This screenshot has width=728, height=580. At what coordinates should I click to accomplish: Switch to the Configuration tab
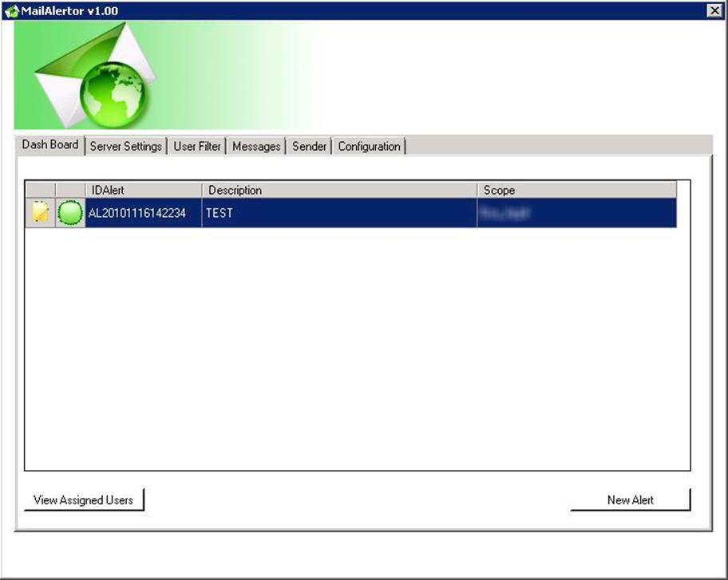[x=369, y=147]
